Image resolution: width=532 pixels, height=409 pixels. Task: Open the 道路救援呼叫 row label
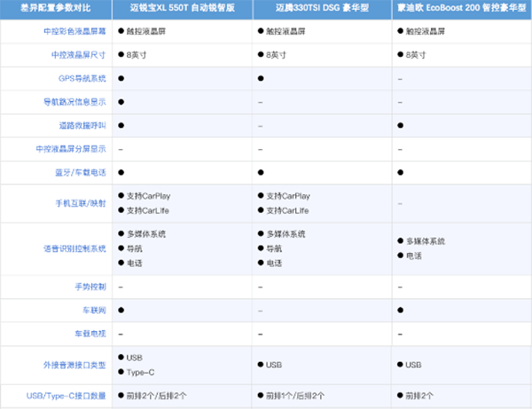point(82,126)
